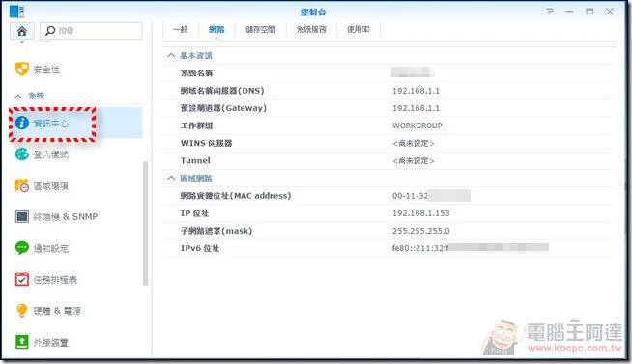Screen dimensions: 632x364
Task: Open the Notification (通知設定) chat icon
Action: [x=22, y=247]
